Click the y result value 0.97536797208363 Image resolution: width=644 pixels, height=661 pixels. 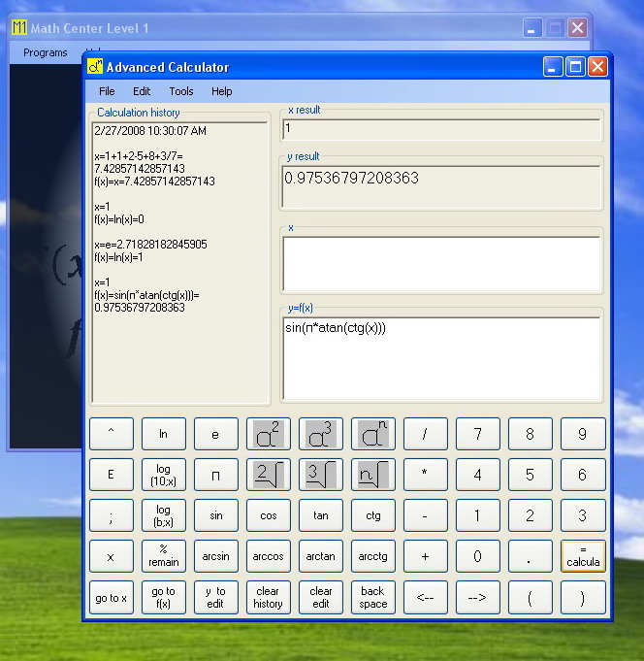[352, 179]
